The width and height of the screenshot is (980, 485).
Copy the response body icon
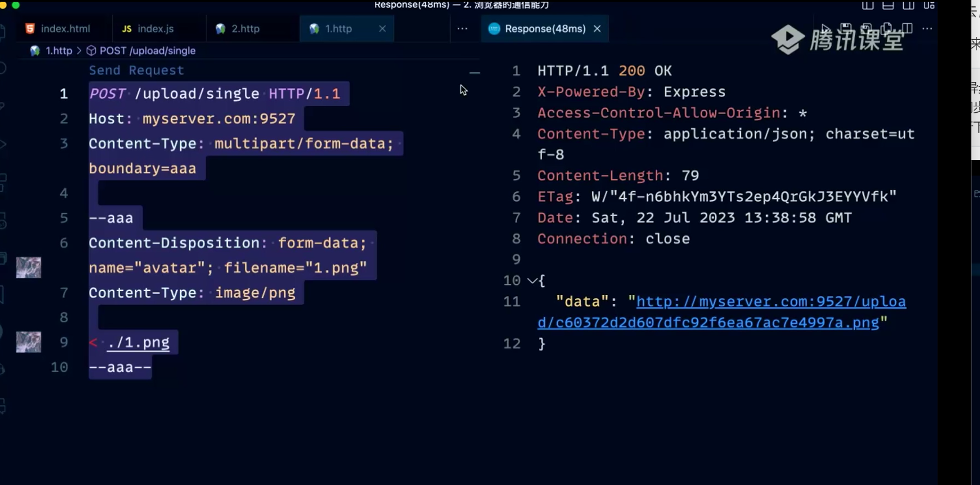coord(886,28)
